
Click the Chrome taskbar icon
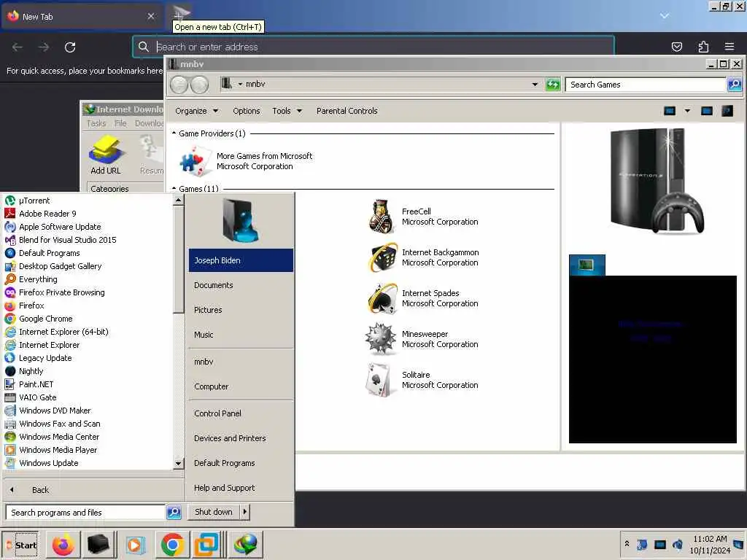tap(172, 544)
